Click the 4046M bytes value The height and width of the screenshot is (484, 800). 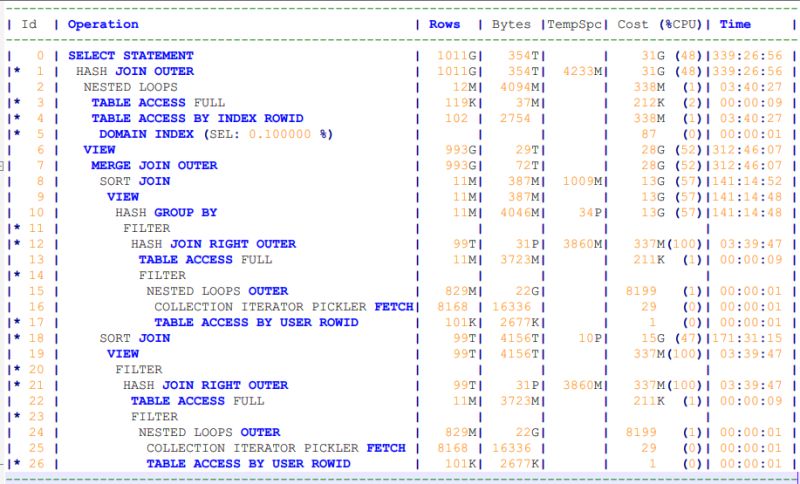click(519, 213)
